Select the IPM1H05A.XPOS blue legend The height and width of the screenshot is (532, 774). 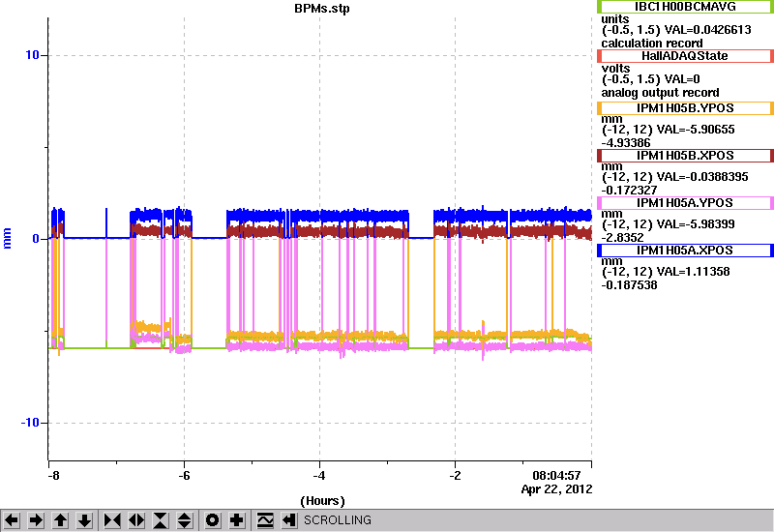685,251
